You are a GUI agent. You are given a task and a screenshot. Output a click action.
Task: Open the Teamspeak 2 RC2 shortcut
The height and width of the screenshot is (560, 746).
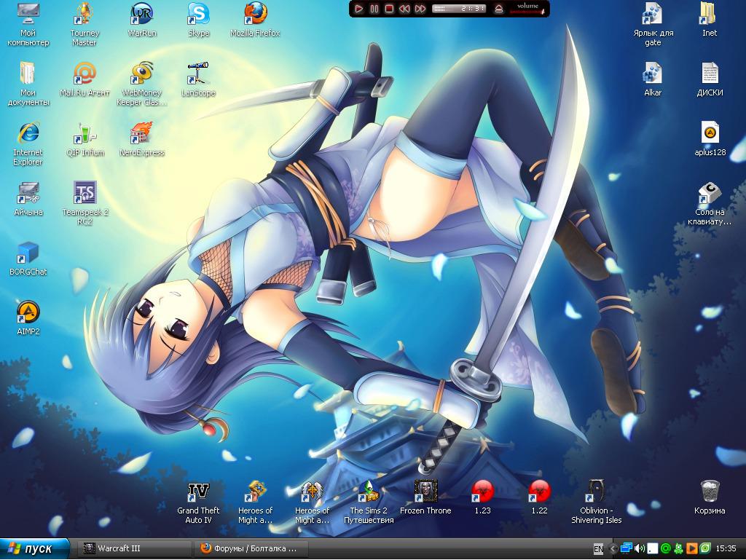click(85, 193)
